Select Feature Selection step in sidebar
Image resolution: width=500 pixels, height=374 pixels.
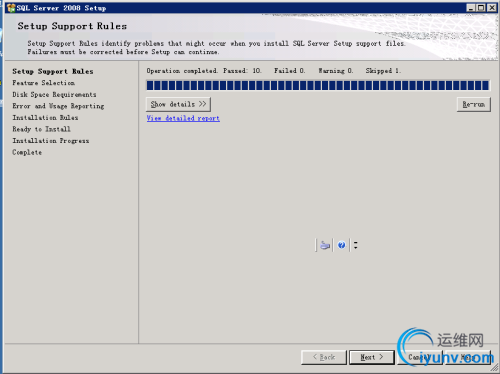pos(43,83)
